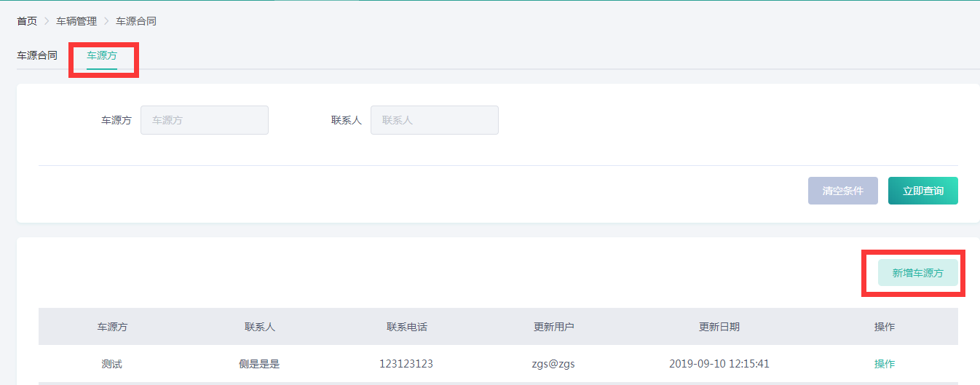This screenshot has height=385, width=980.
Task: Select the 2019-09-10 12:15:41 date cell
Action: coord(719,364)
